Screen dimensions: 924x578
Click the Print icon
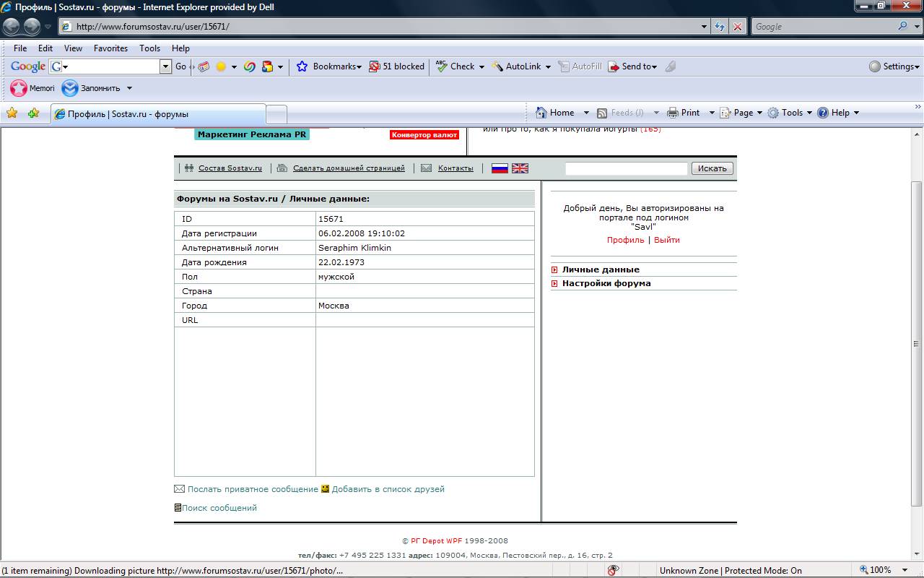(x=673, y=113)
